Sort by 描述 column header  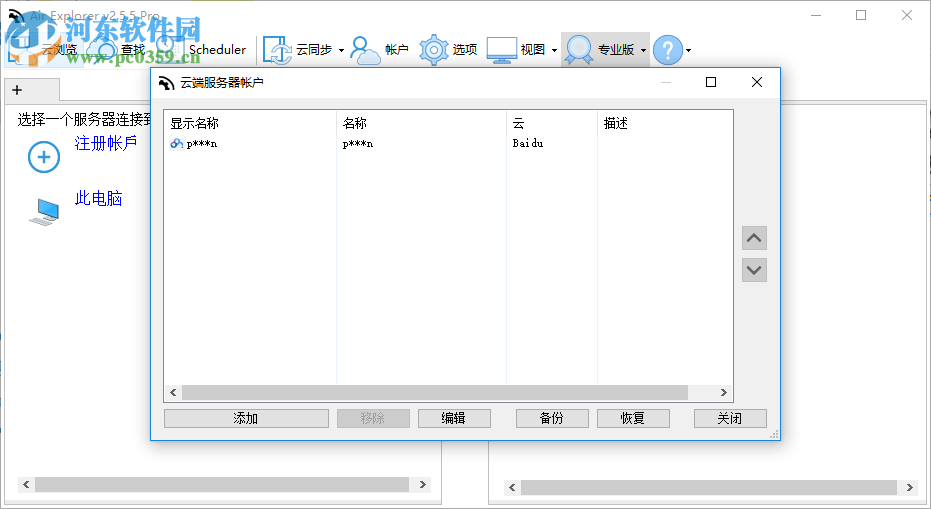click(x=616, y=123)
